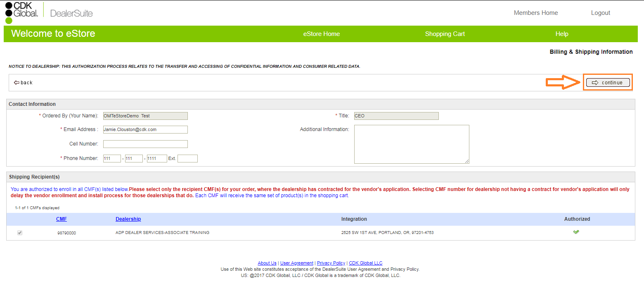This screenshot has width=644, height=284.
Task: Open the About Us footer link
Action: pyautogui.click(x=267, y=263)
